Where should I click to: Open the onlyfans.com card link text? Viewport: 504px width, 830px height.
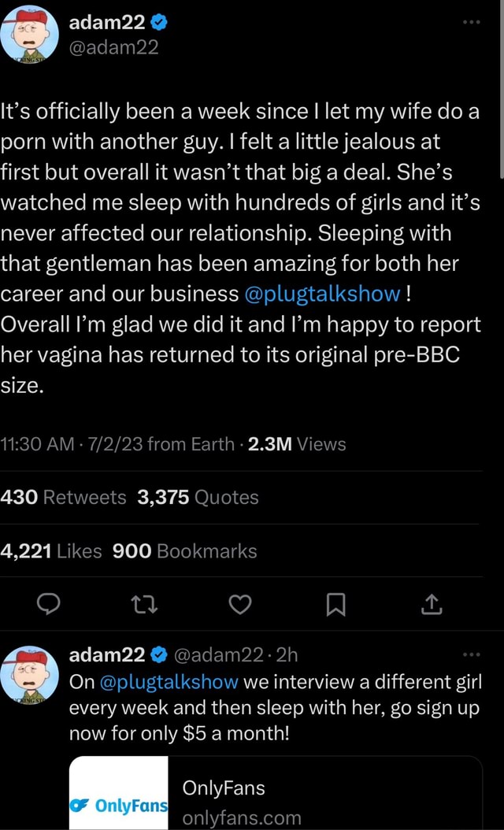pos(242,817)
